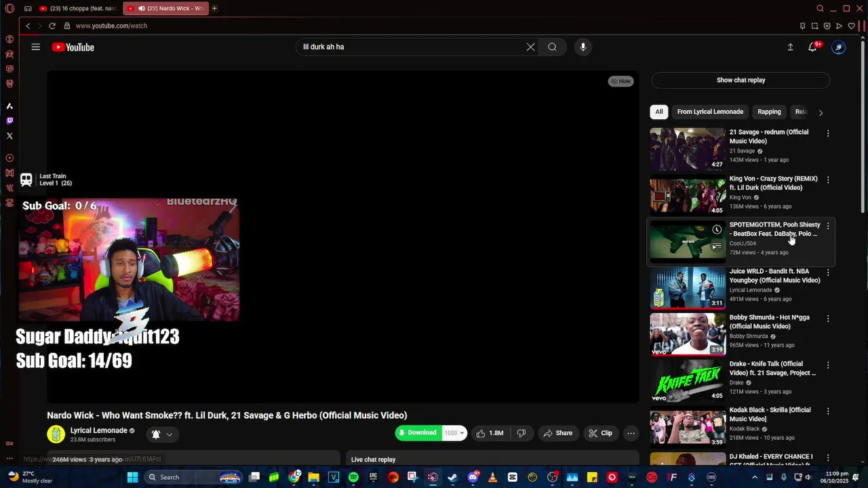Like the video (1.8M)

(x=490, y=433)
